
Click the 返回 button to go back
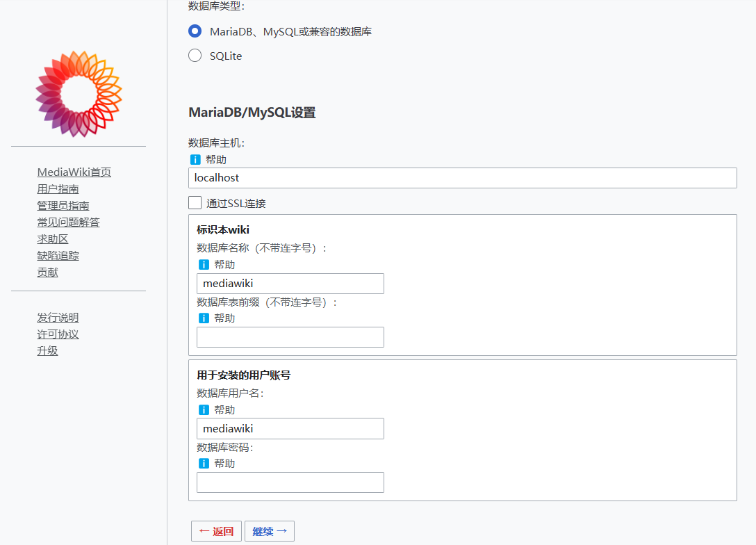click(x=215, y=530)
